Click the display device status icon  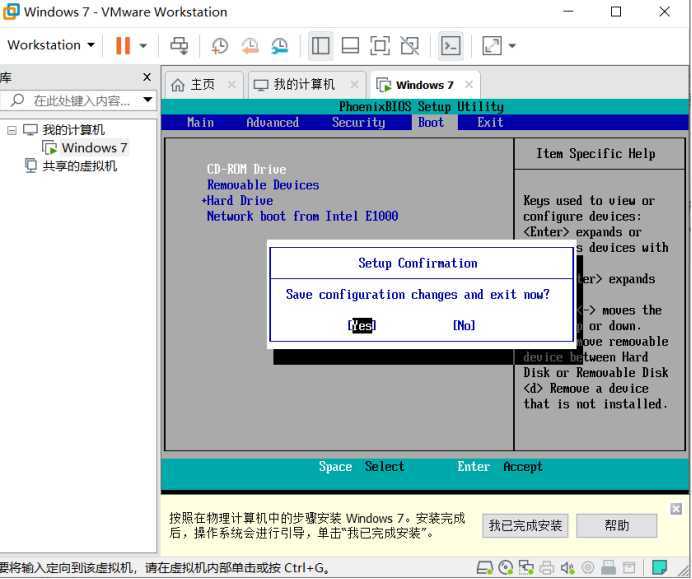tap(629, 567)
